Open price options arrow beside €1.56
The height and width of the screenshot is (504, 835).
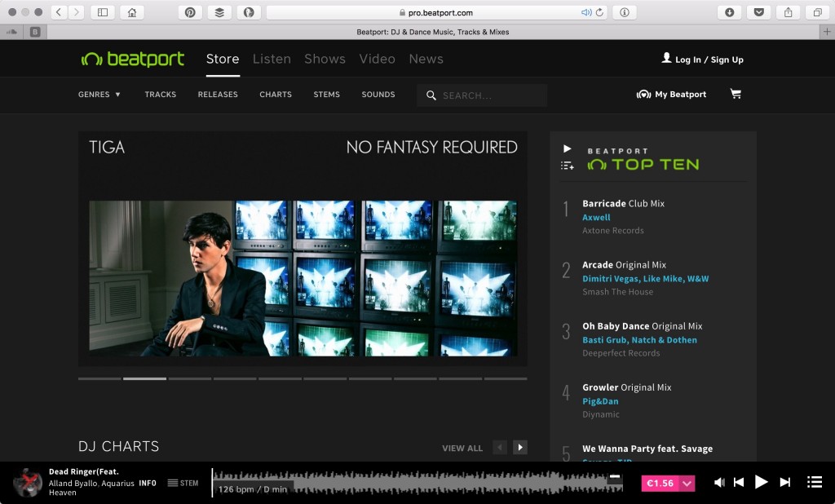click(x=687, y=484)
